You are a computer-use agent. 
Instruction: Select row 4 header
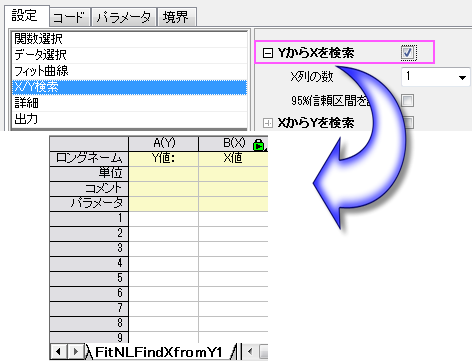click(89, 264)
